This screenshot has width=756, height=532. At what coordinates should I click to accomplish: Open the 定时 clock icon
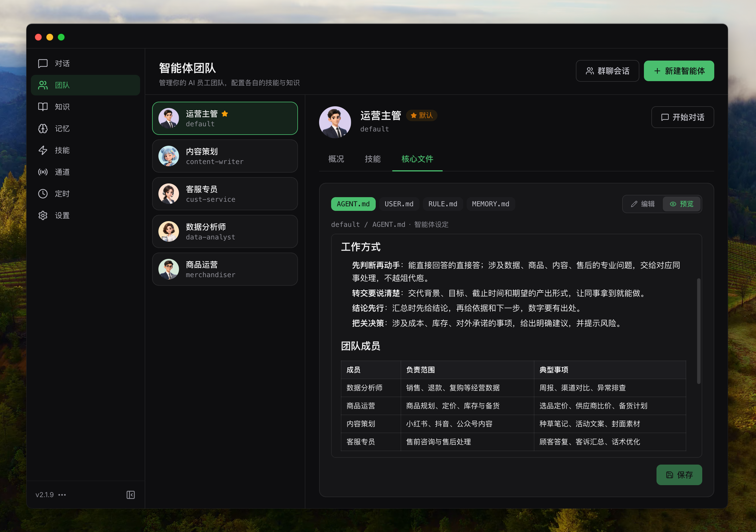(x=43, y=194)
